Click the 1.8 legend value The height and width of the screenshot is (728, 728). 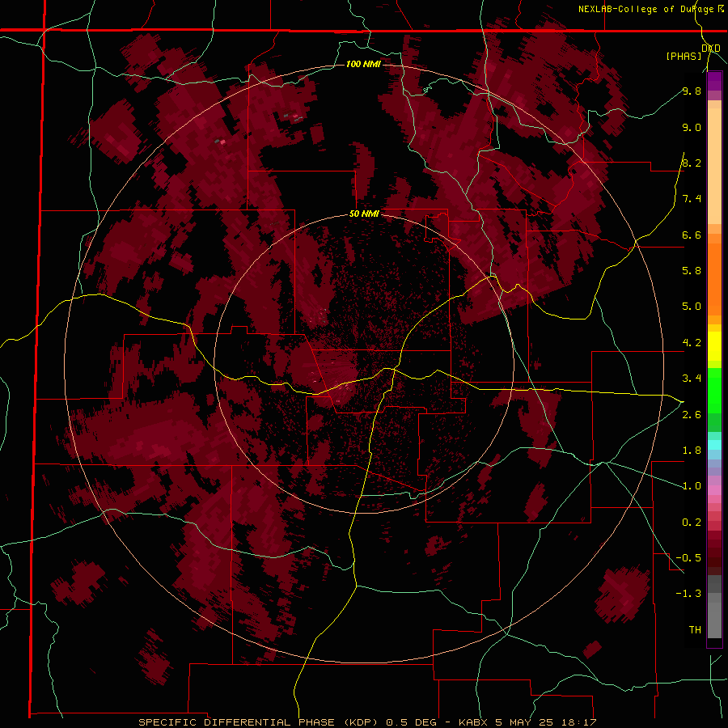[x=692, y=450]
